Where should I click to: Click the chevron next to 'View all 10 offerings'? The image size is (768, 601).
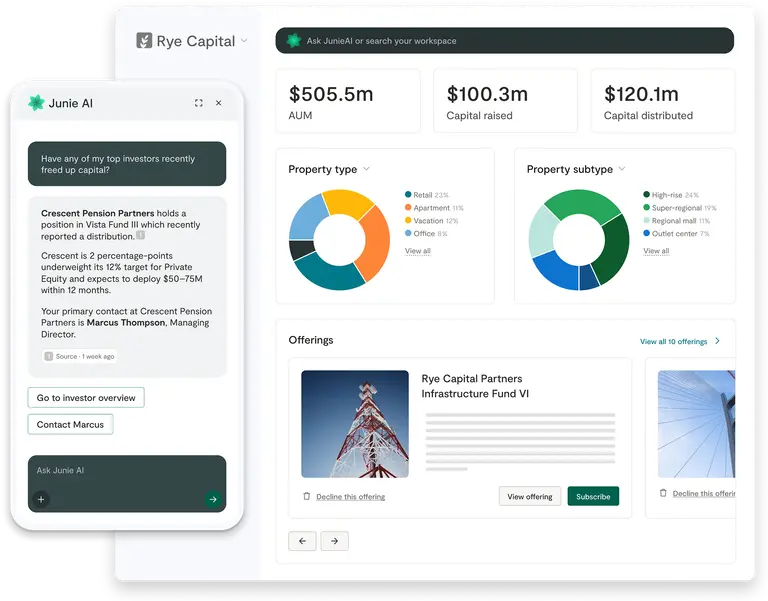pos(718,341)
